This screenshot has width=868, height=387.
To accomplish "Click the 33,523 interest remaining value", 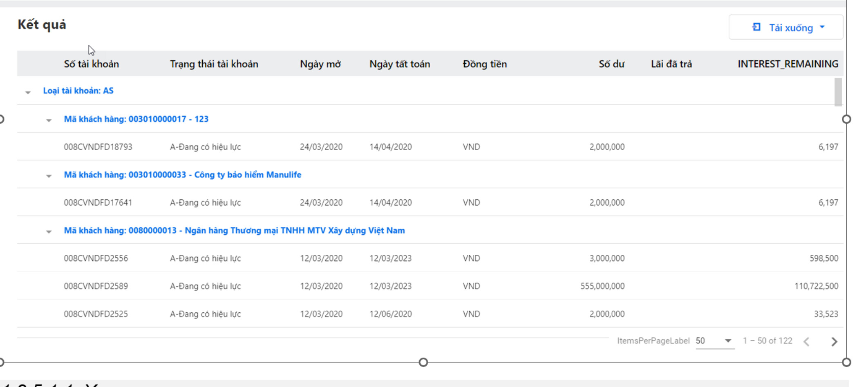I will 826,314.
